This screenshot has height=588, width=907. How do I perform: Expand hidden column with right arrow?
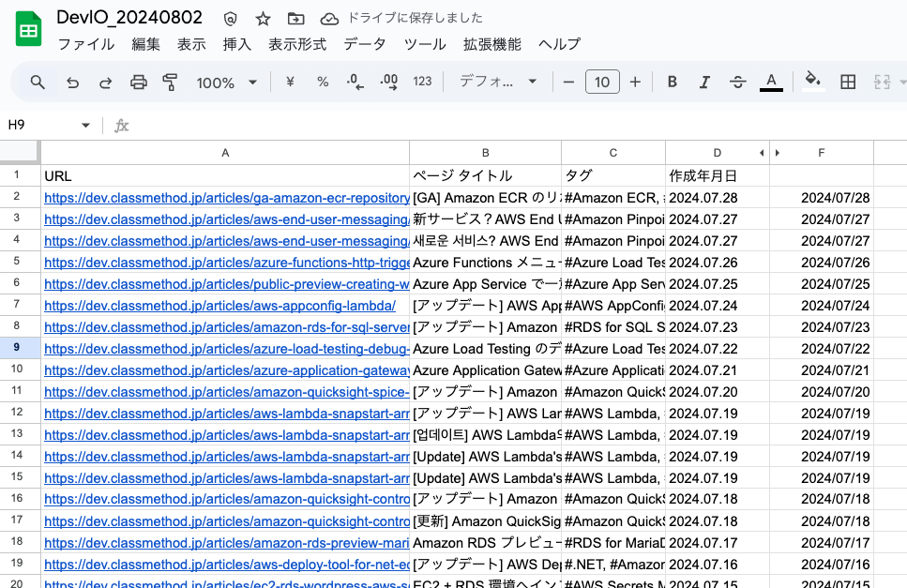778,153
